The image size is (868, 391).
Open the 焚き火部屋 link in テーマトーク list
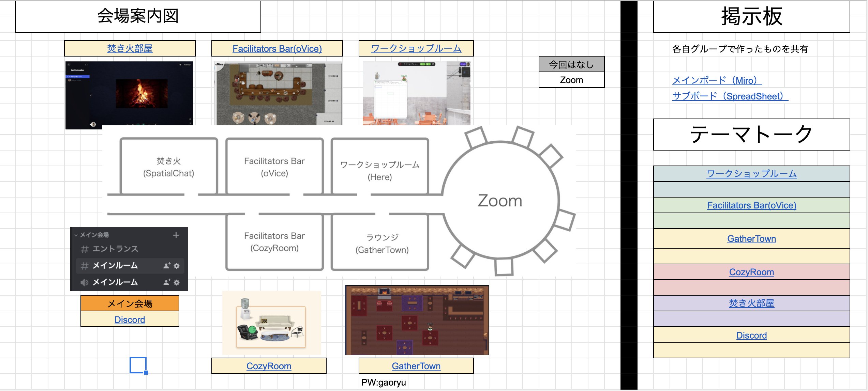[x=751, y=303]
